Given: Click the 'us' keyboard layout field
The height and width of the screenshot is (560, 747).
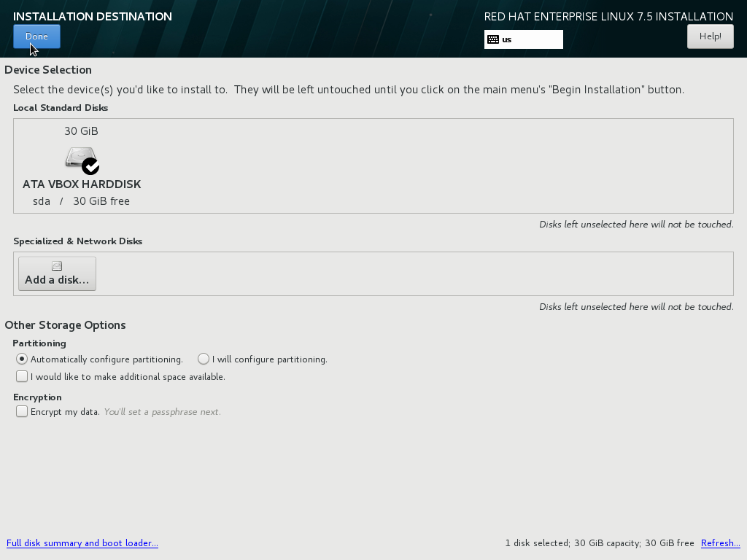Looking at the screenshot, I should point(524,39).
